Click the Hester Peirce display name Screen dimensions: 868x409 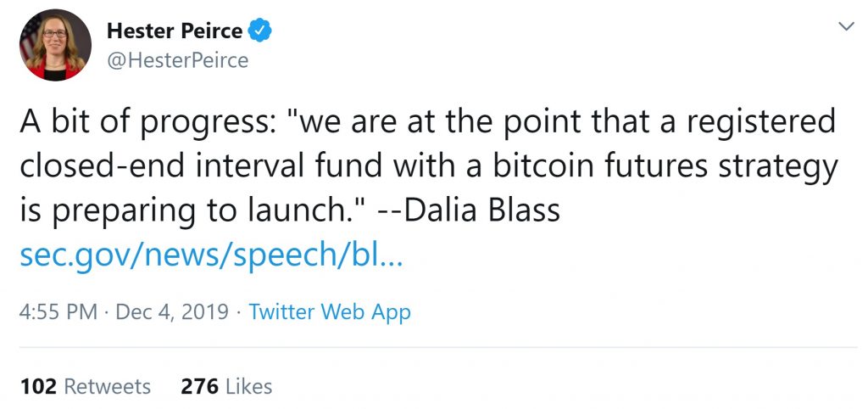click(175, 32)
